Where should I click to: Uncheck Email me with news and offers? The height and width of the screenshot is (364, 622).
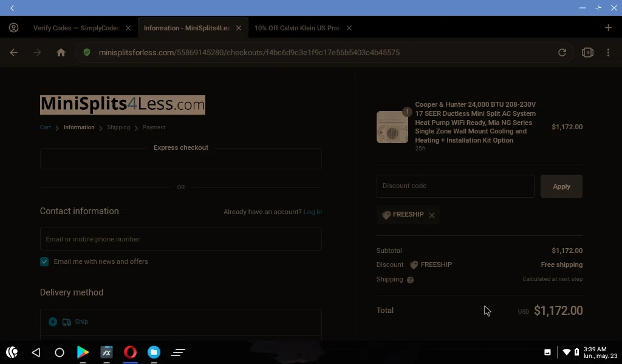tap(44, 262)
